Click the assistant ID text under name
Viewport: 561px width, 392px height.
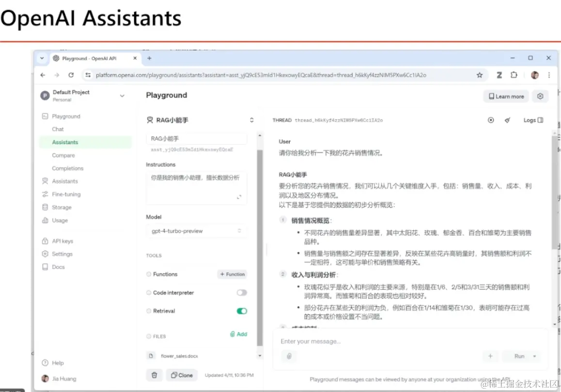click(192, 150)
